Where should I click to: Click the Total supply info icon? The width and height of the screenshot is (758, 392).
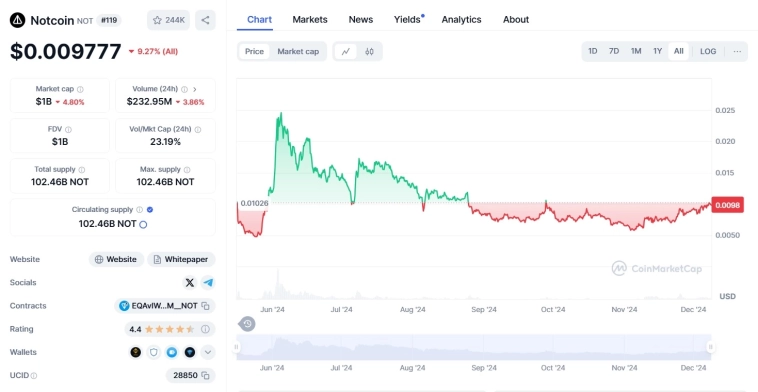point(82,170)
